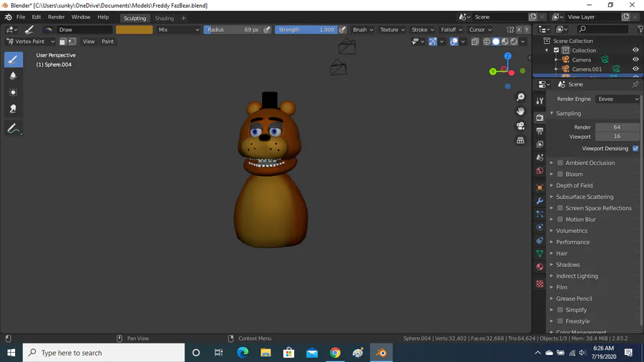This screenshot has height=362, width=644.
Task: Toggle Viewport Denoising checkbox
Action: click(635, 149)
